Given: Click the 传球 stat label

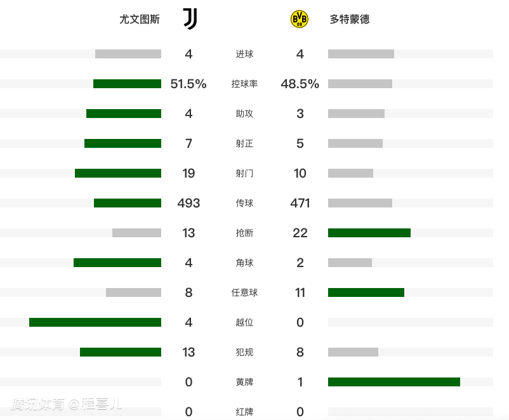Looking at the screenshot, I should [244, 203].
